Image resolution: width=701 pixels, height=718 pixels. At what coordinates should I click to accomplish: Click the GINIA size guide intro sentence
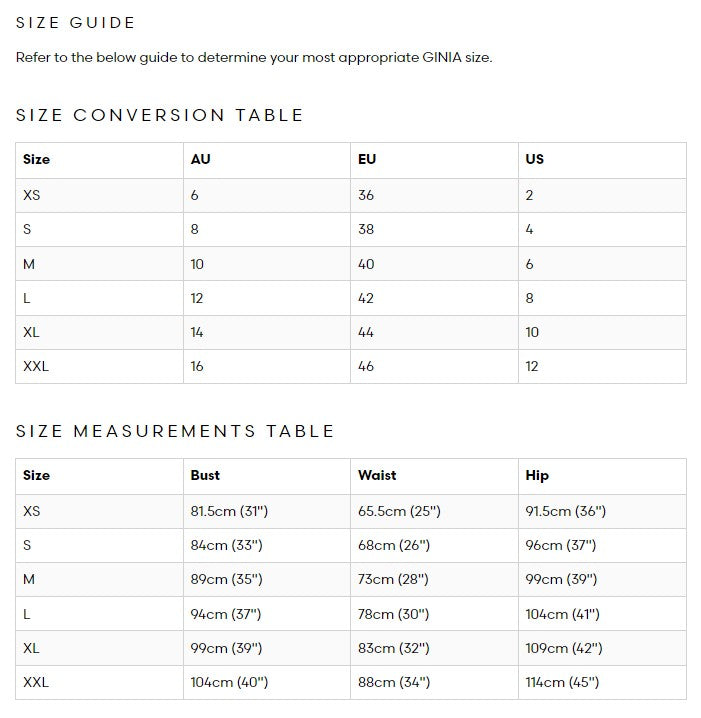click(x=254, y=57)
